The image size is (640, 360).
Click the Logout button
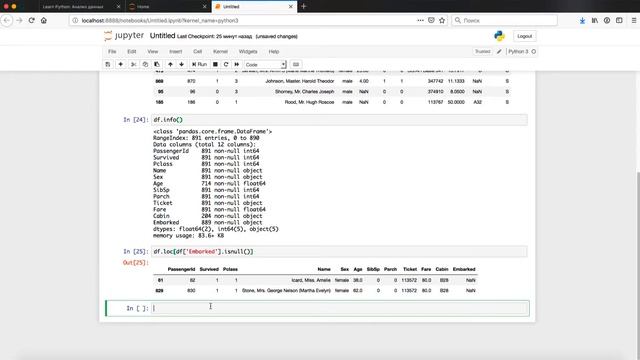[x=524, y=36]
